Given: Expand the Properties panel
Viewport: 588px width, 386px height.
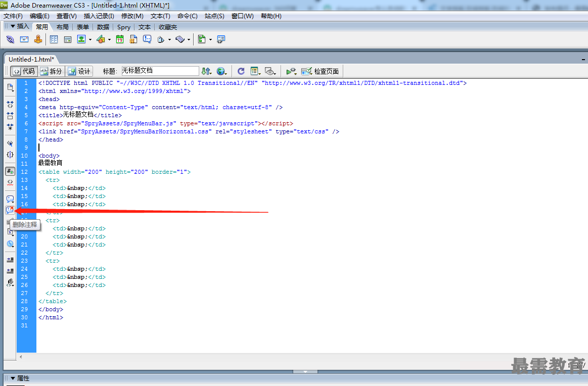Looking at the screenshot, I should click(x=13, y=378).
